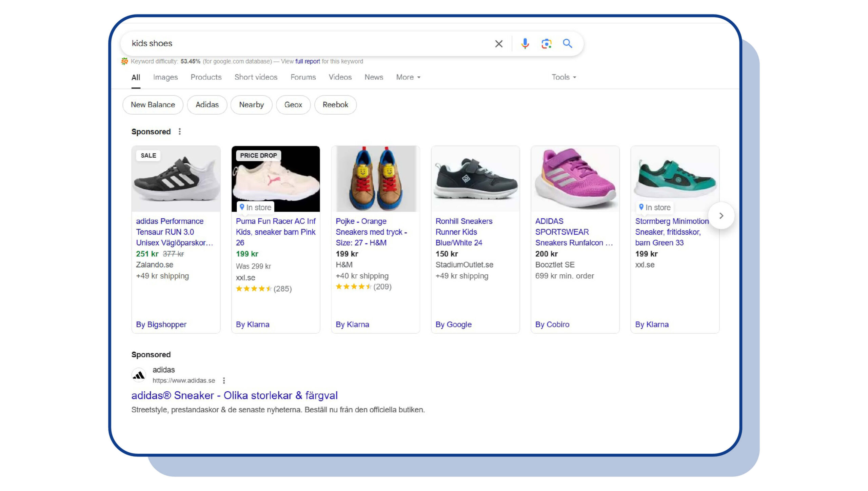The height and width of the screenshot is (491, 868).
Task: Open the LEGO orange sneakers image
Action: click(x=376, y=179)
